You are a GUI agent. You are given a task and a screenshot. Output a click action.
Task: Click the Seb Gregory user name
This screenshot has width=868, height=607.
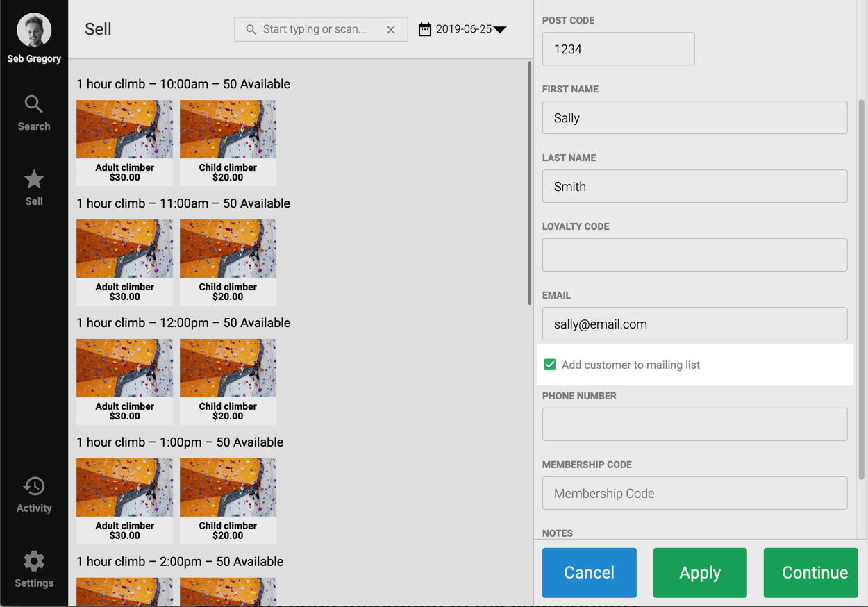[34, 59]
